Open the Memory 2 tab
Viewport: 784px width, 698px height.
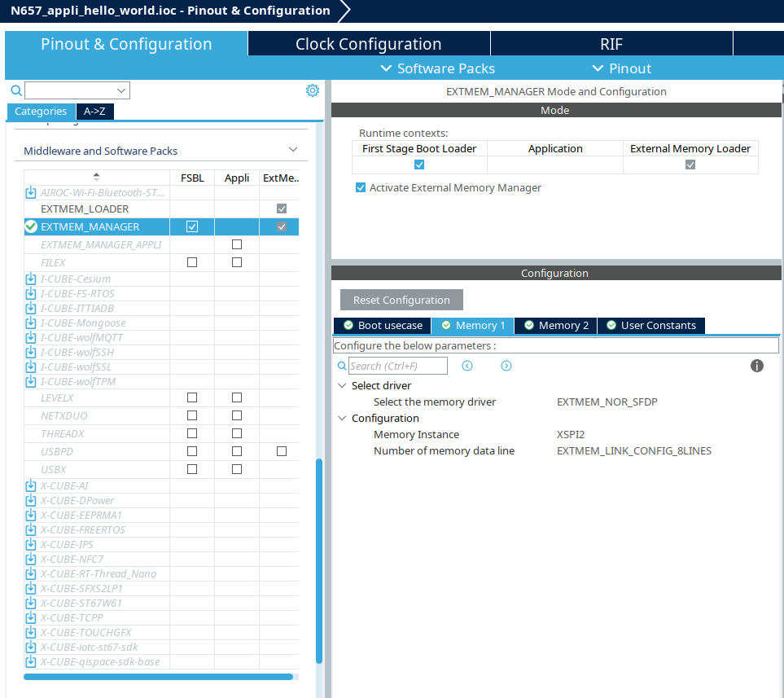pos(556,325)
